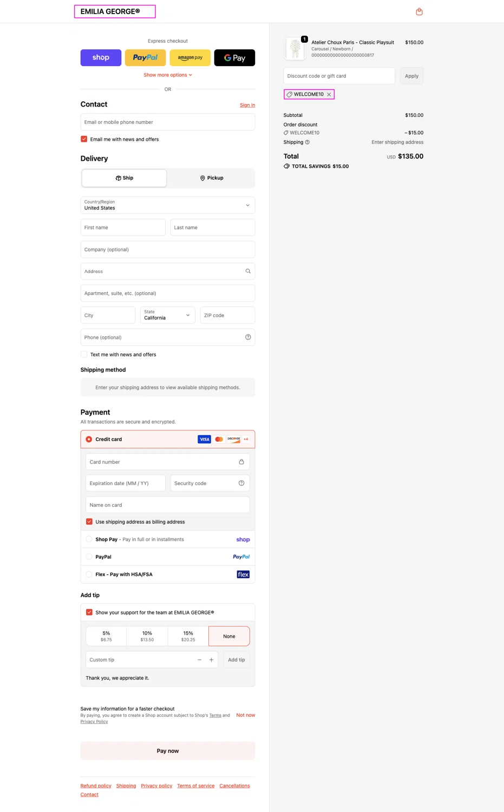Click Apply discount code button
This screenshot has height=812, width=504.
coord(411,76)
